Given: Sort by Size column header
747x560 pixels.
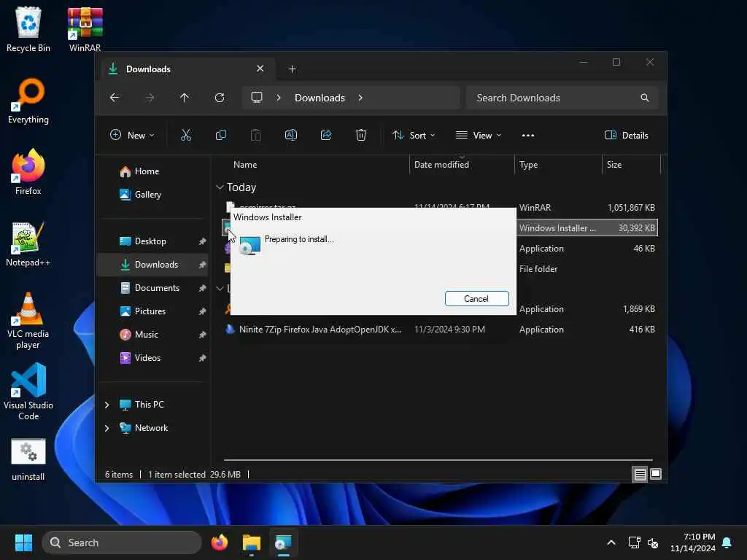Looking at the screenshot, I should [x=631, y=164].
